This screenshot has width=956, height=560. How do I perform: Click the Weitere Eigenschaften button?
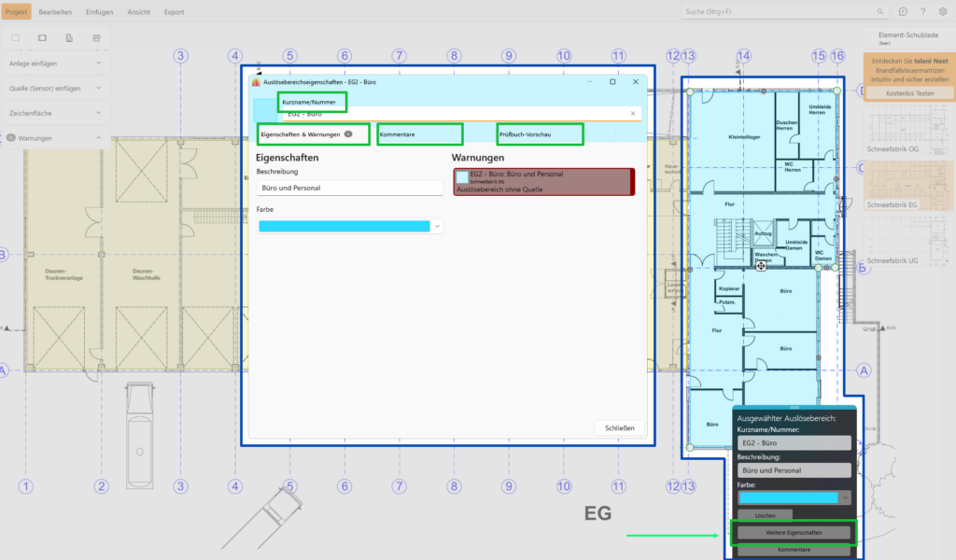click(x=794, y=533)
